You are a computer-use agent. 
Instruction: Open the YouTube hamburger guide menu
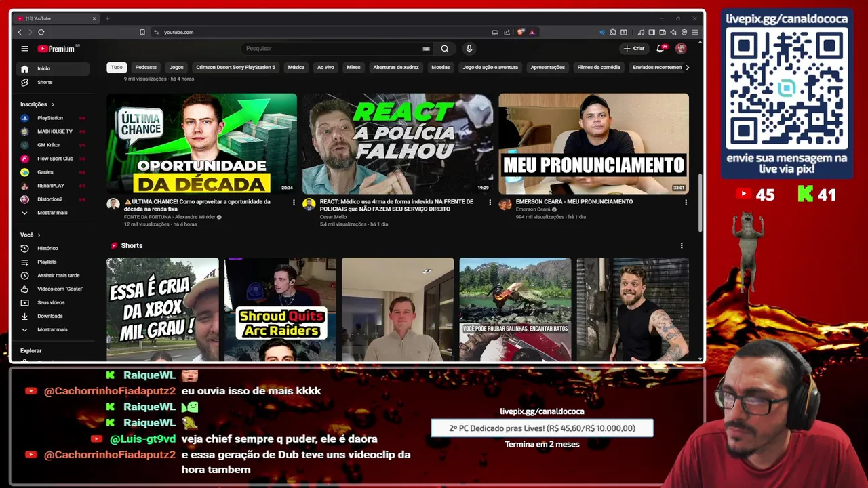coord(24,49)
